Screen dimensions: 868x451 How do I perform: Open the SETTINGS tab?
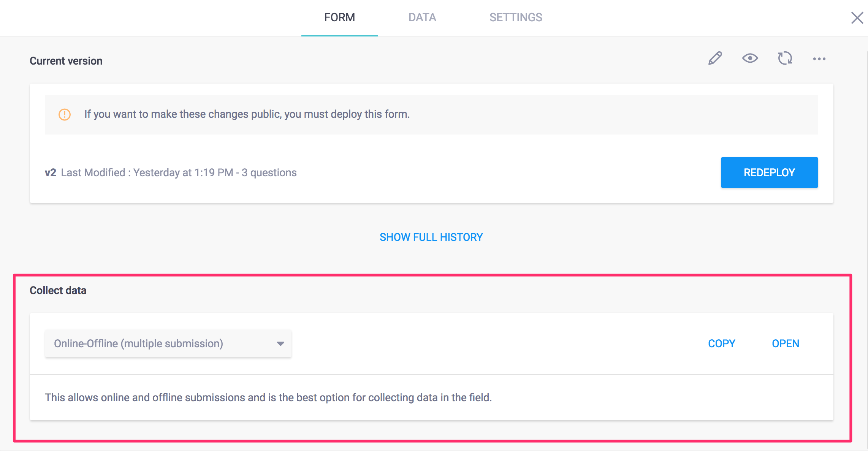tap(515, 17)
